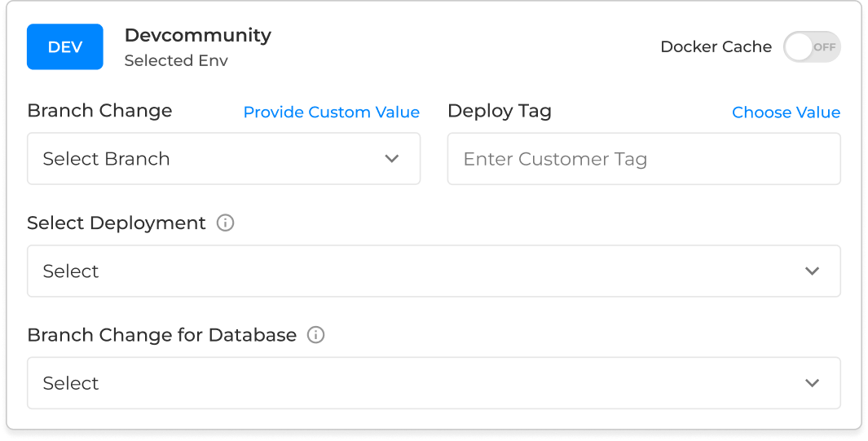
Task: Click the OFF text on the Docker Cache switch
Action: 824,47
